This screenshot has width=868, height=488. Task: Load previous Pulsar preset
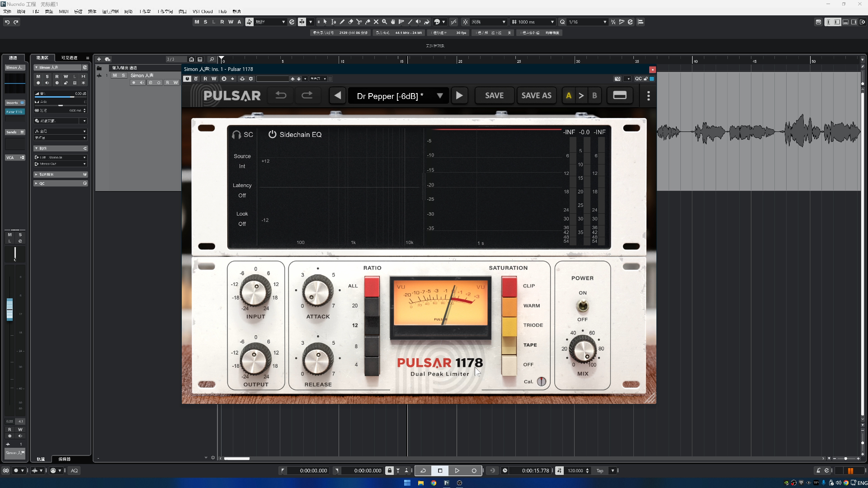point(337,95)
